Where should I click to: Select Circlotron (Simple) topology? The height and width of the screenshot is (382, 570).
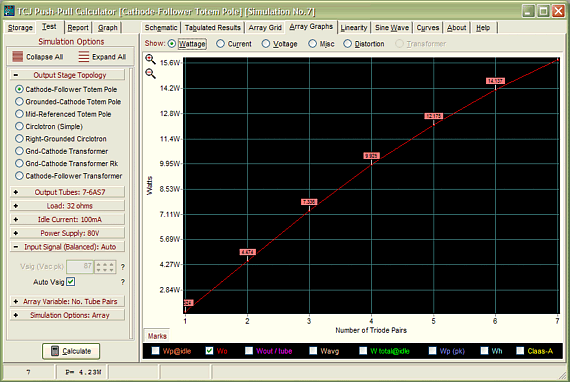(x=19, y=126)
